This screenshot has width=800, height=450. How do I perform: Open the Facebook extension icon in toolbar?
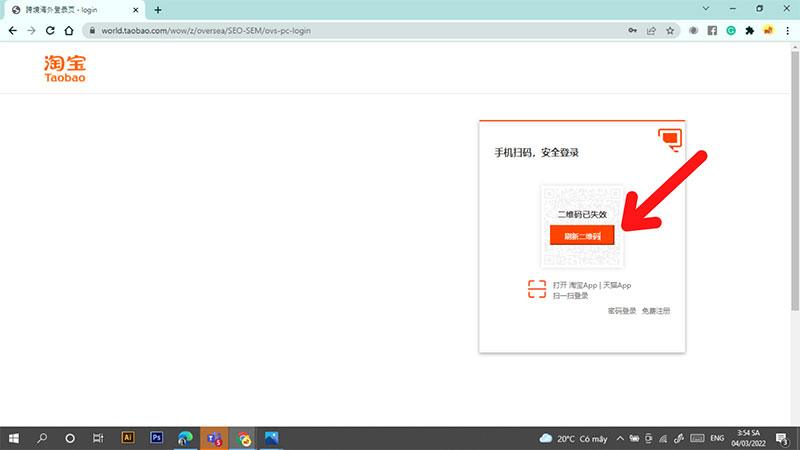pyautogui.click(x=712, y=31)
